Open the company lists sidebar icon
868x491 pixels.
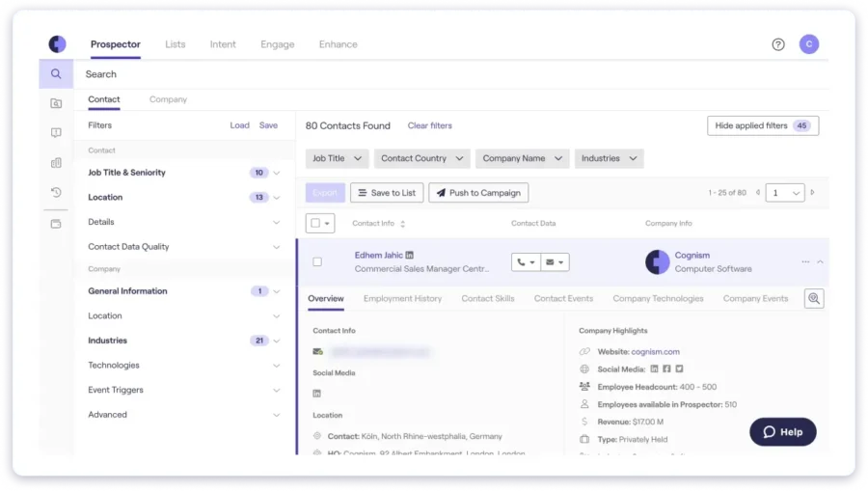[x=56, y=163]
